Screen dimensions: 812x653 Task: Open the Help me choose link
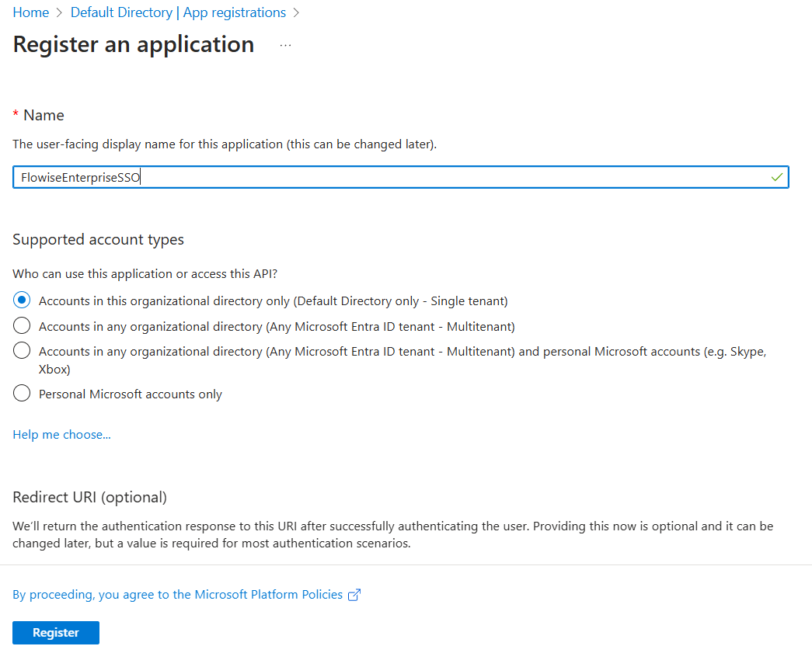(x=61, y=435)
